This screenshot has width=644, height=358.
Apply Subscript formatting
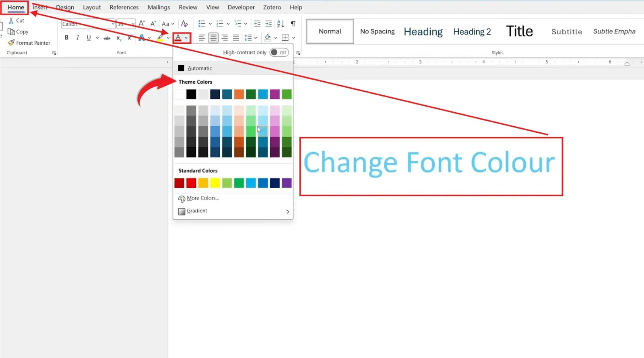(119, 38)
